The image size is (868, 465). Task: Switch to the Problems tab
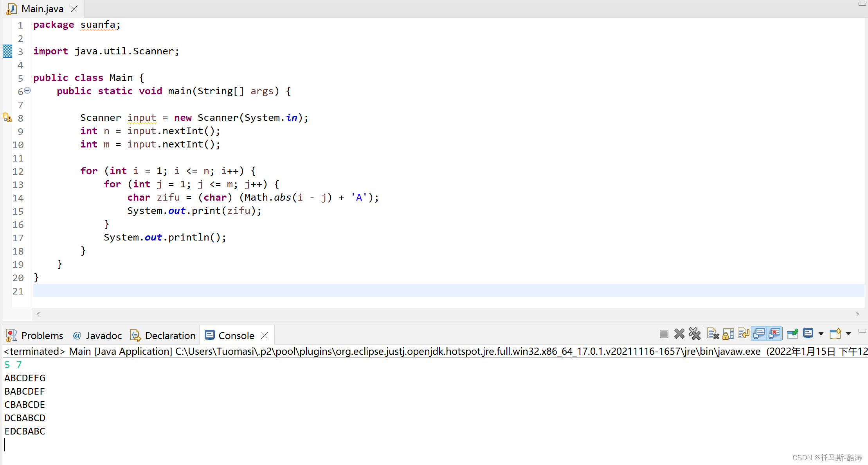pos(34,336)
